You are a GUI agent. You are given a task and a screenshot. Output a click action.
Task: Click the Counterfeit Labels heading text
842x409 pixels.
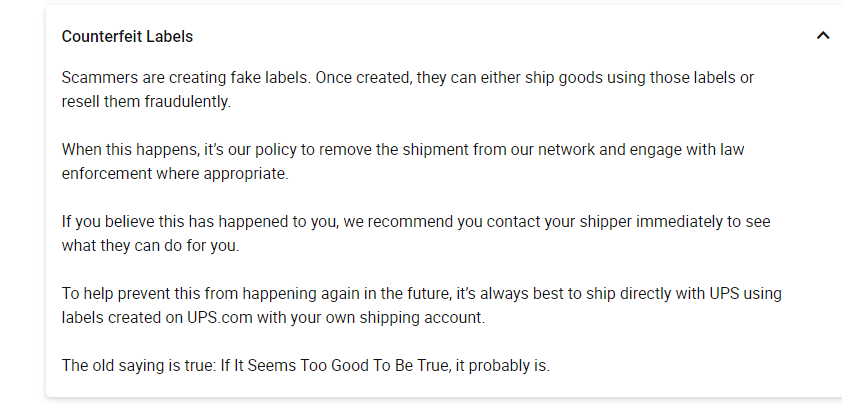[127, 36]
